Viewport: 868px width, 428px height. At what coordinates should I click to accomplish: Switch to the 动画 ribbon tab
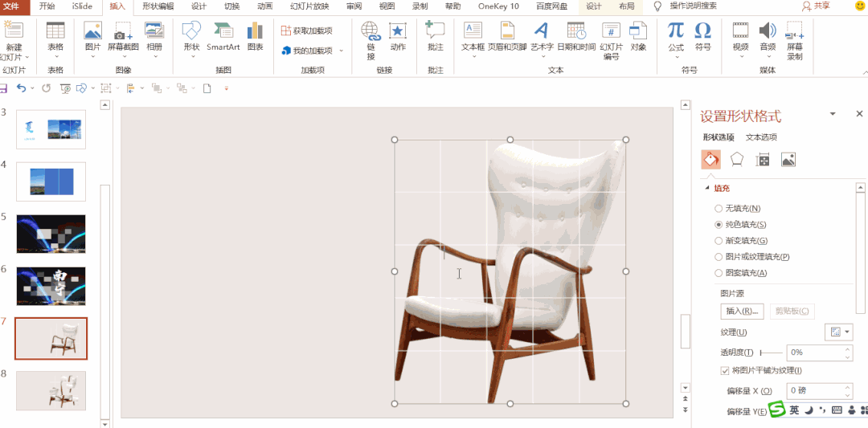coord(264,6)
